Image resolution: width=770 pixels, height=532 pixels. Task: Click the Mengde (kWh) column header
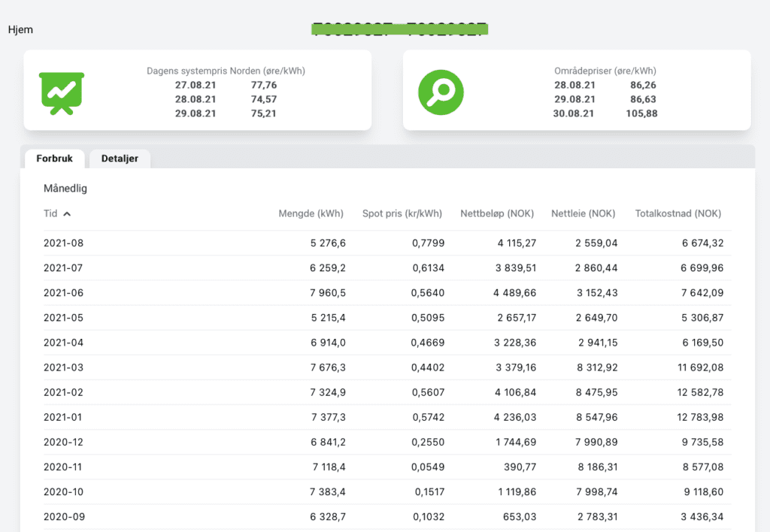pyautogui.click(x=311, y=213)
